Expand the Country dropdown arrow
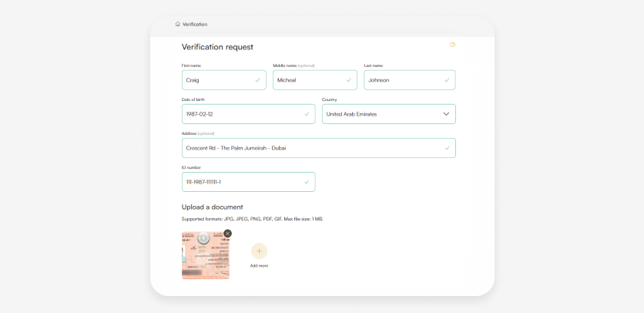Viewport: 644px width, 313px height. pos(446,114)
